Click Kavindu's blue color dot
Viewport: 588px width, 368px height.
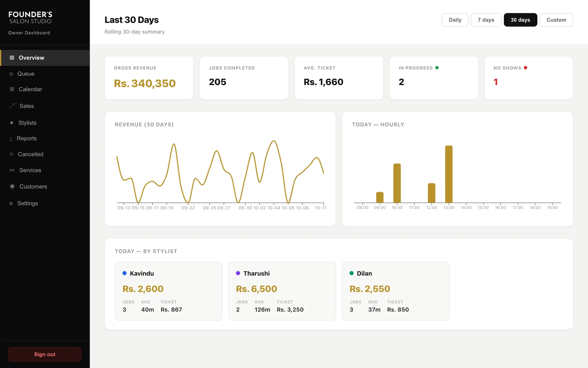[124, 273]
